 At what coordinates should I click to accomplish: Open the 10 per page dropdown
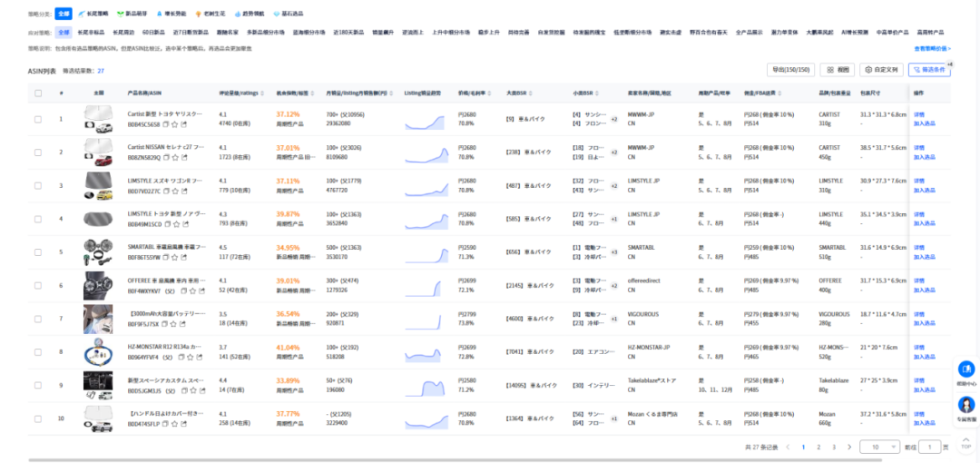tap(879, 447)
